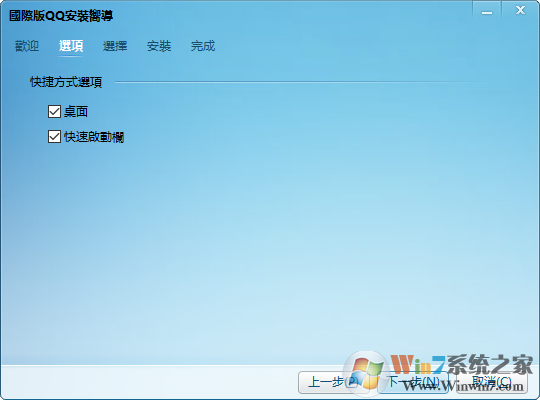Go to the 安裝 step tab

coord(159,46)
